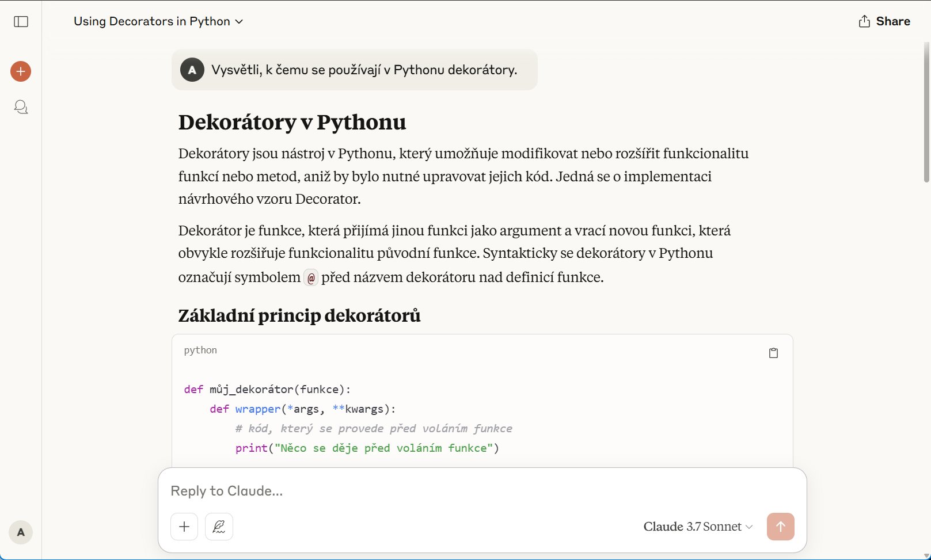Click the avatar beside the user's question

point(192,70)
